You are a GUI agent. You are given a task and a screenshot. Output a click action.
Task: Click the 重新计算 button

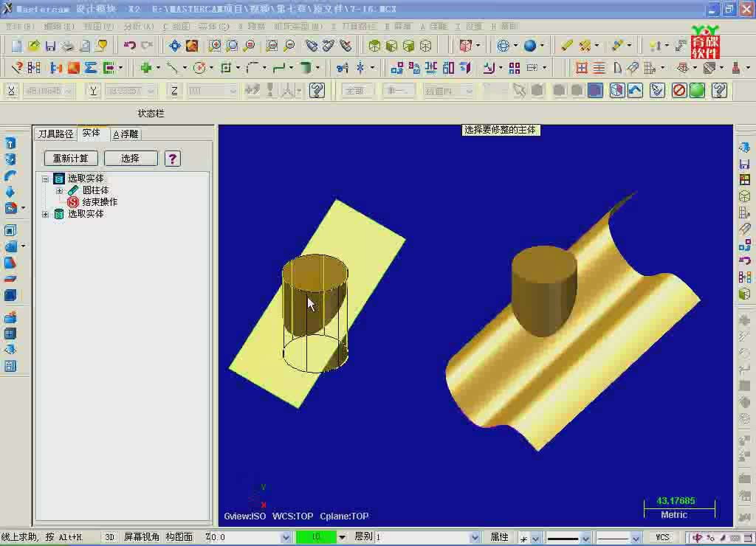[71, 158]
